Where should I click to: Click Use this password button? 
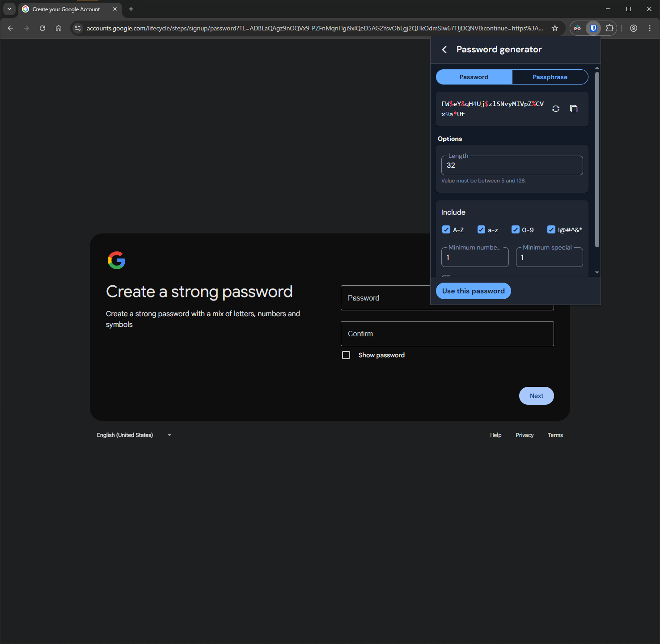click(473, 291)
